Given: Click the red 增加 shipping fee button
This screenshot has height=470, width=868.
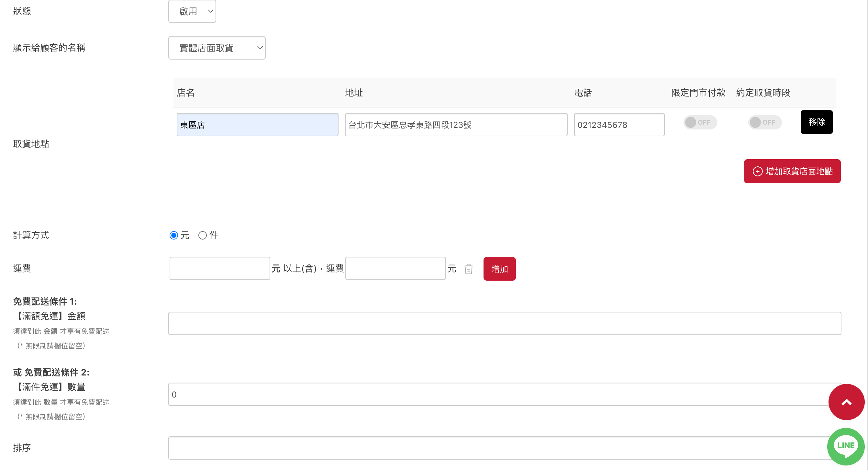Looking at the screenshot, I should coord(499,269).
